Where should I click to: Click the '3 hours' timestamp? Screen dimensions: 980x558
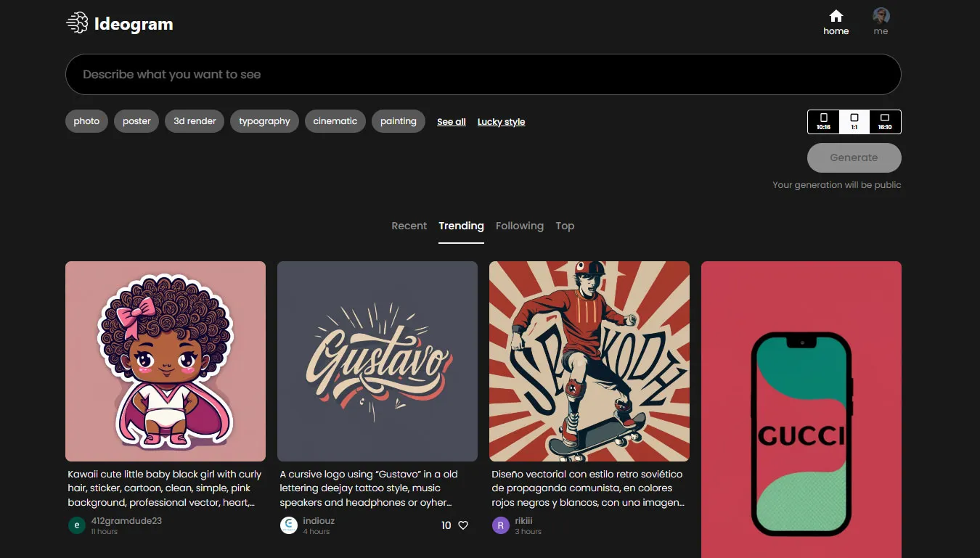(x=528, y=532)
